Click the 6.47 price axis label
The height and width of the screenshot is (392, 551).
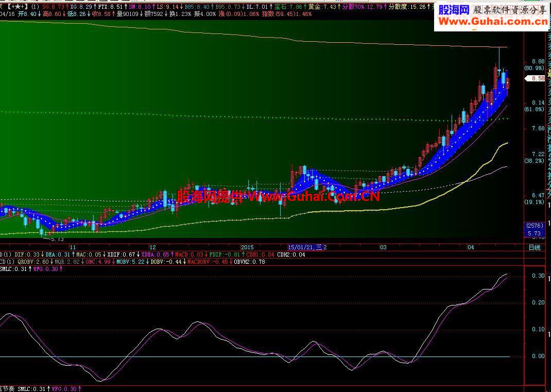pos(538,195)
